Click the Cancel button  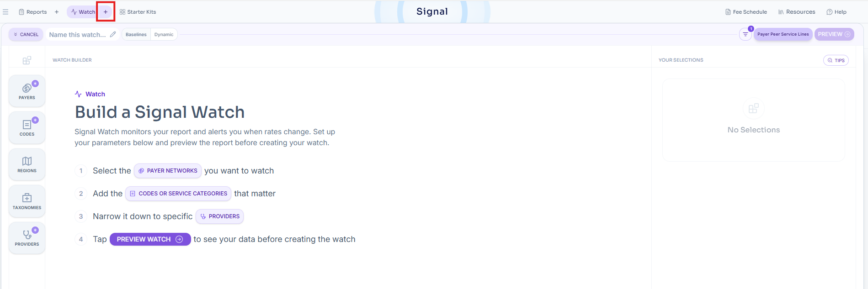coord(26,35)
